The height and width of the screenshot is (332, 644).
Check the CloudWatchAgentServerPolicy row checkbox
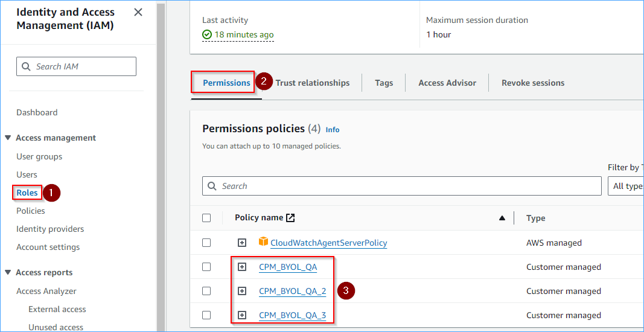206,243
